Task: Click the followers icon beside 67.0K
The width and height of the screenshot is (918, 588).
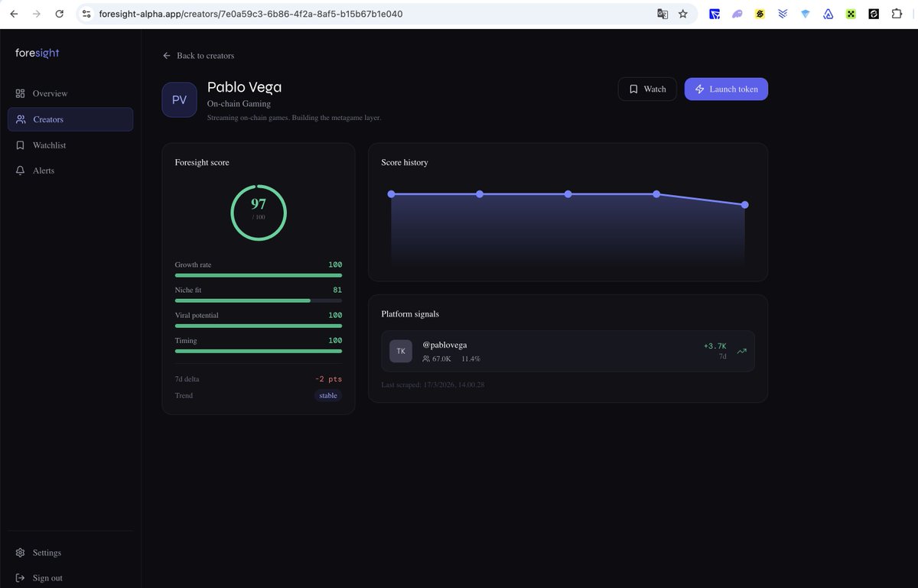Action: (426, 359)
